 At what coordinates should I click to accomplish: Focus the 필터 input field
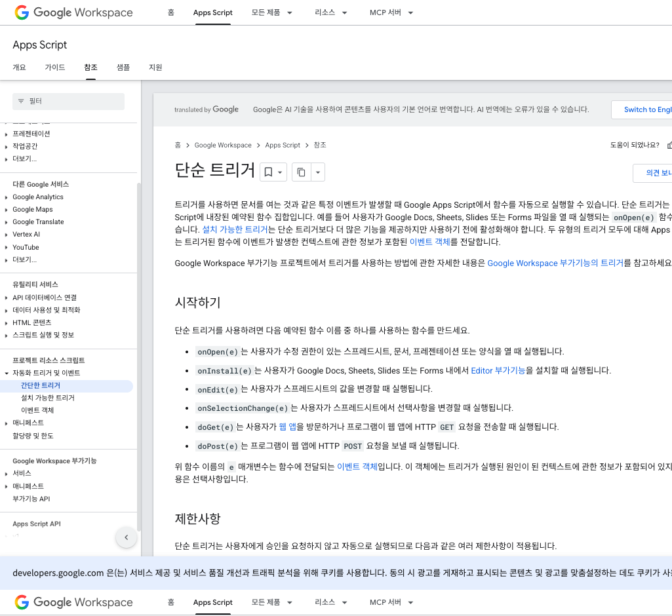[69, 102]
